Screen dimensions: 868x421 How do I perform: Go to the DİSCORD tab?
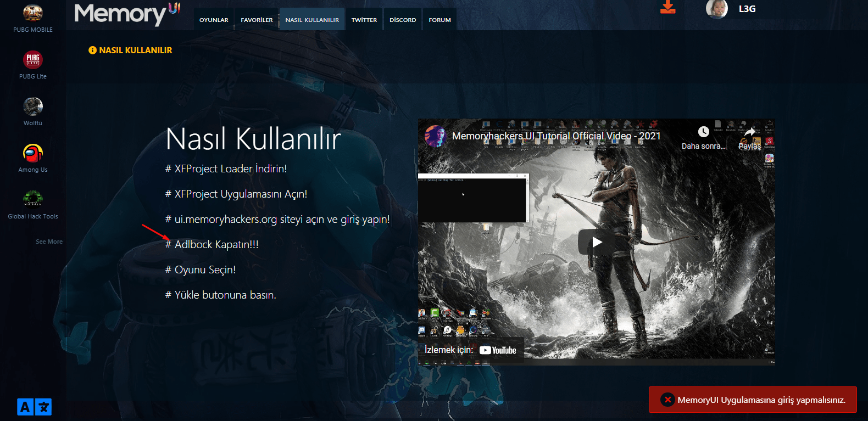[x=403, y=20]
